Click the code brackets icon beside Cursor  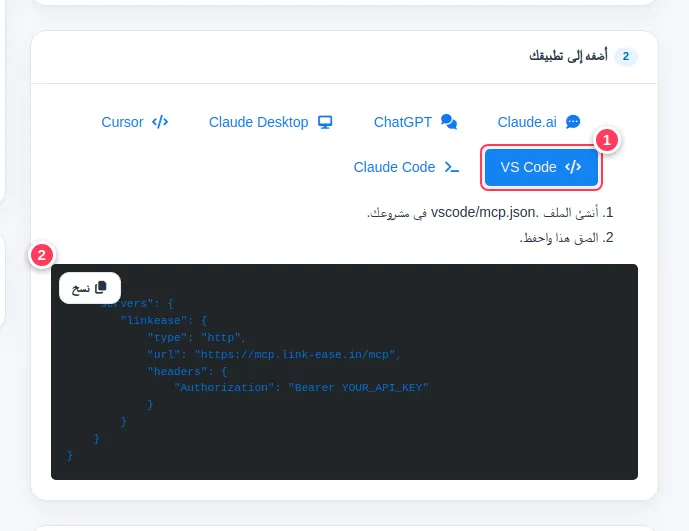click(x=160, y=122)
